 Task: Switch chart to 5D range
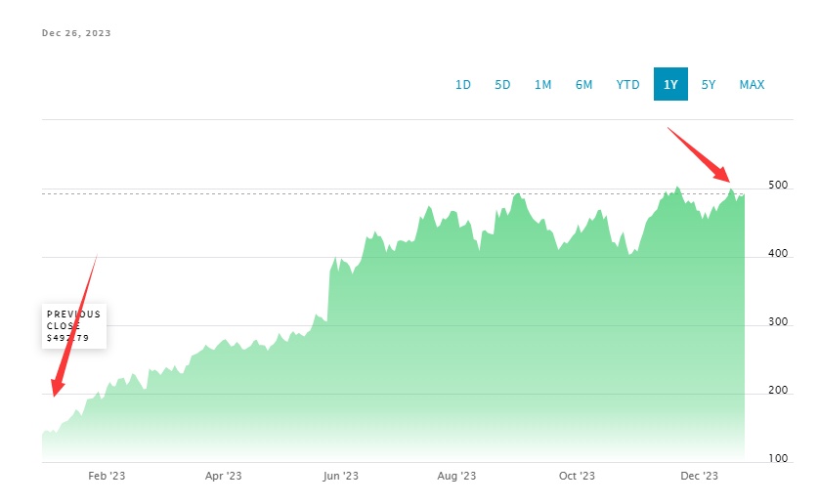tap(502, 85)
